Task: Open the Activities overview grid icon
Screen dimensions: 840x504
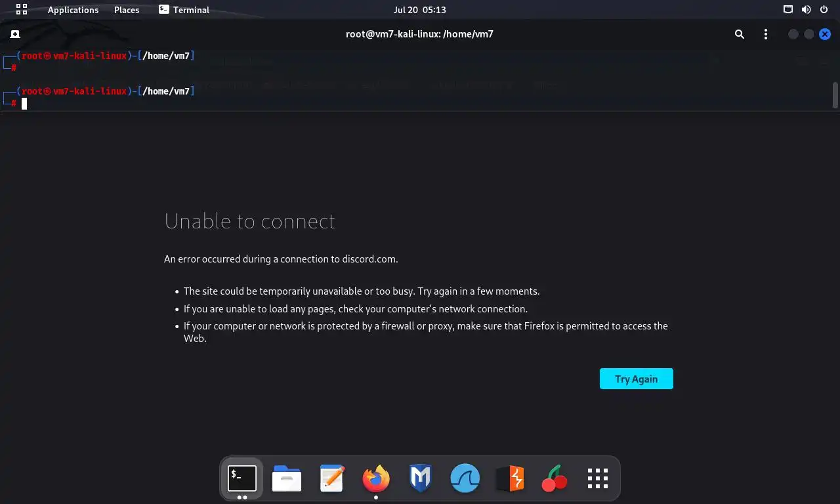Action: pos(22,9)
